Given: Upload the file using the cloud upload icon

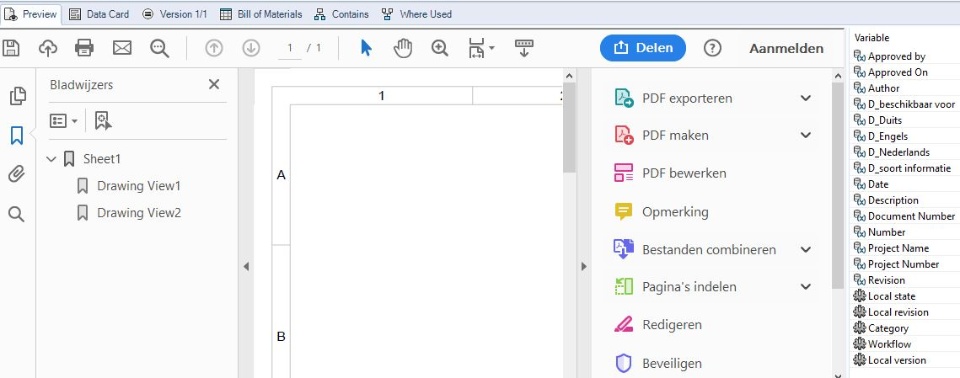Looking at the screenshot, I should 48,48.
